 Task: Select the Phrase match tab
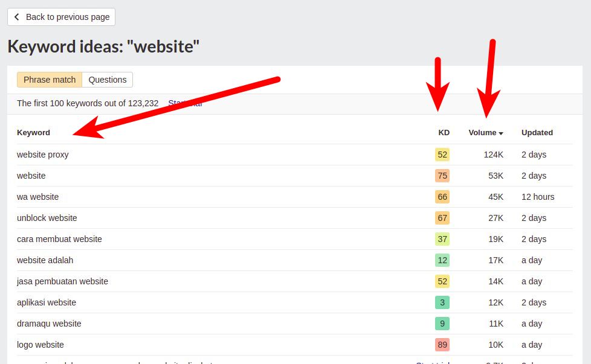click(x=50, y=80)
